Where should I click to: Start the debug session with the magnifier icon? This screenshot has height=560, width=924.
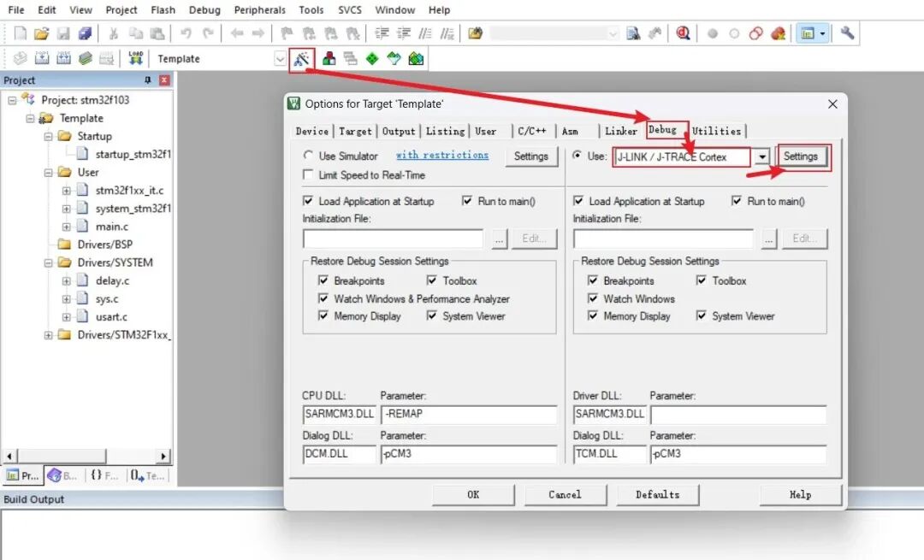[x=683, y=33]
